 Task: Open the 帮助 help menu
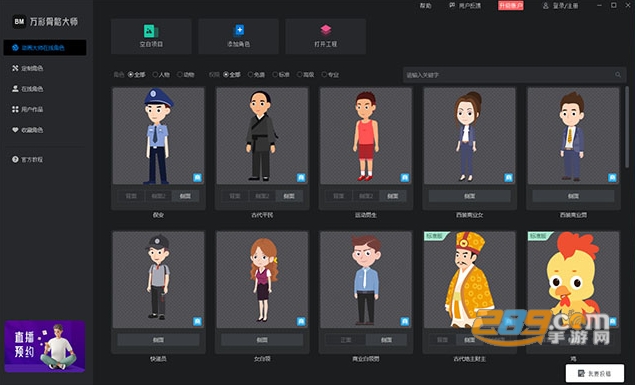pyautogui.click(x=425, y=6)
